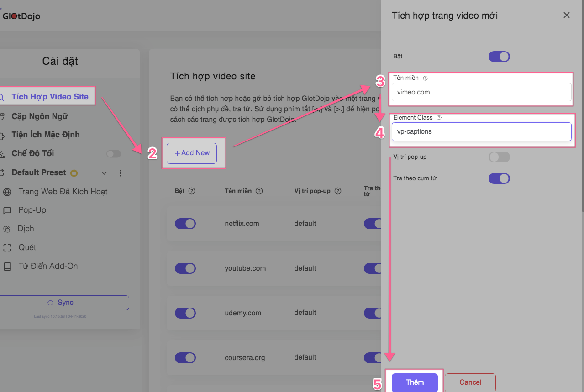
Task: Click the Dịch translate icon
Action: pyautogui.click(x=7, y=230)
